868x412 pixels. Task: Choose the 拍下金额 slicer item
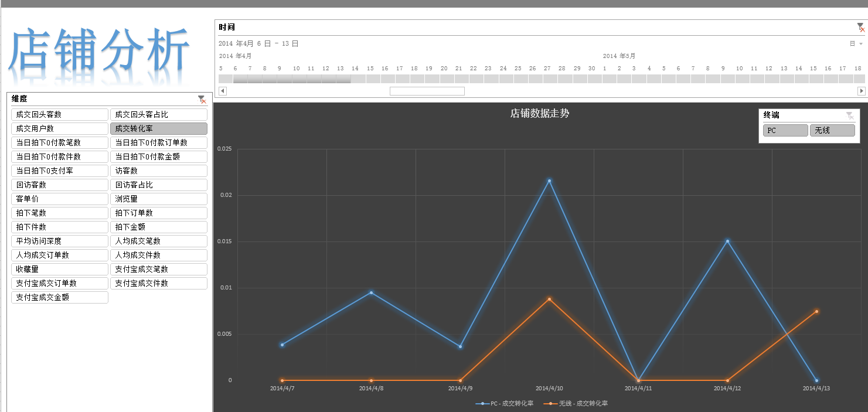click(159, 227)
